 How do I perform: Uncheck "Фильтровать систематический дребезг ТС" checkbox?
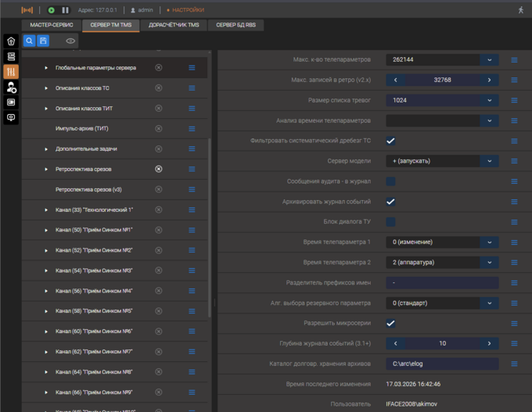coord(390,141)
